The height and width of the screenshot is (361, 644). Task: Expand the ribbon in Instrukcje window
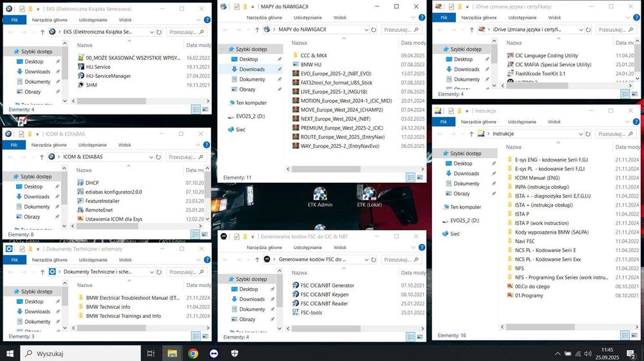tap(627, 122)
